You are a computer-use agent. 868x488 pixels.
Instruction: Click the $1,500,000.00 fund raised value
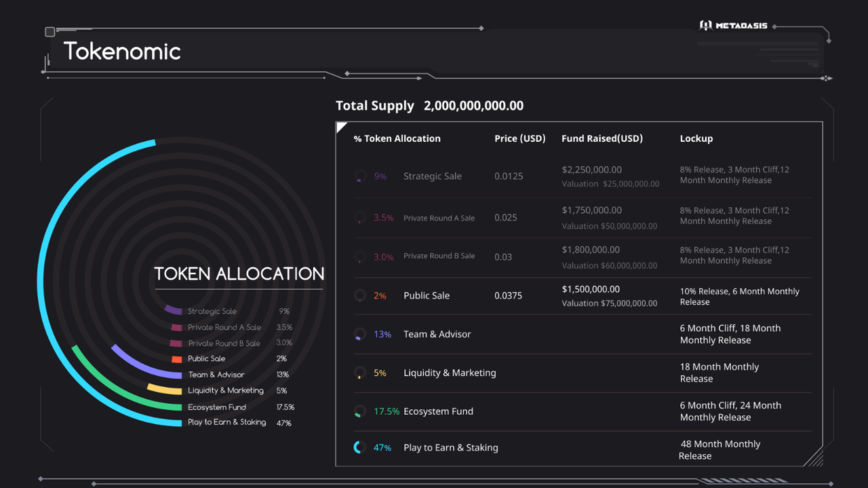tap(591, 289)
